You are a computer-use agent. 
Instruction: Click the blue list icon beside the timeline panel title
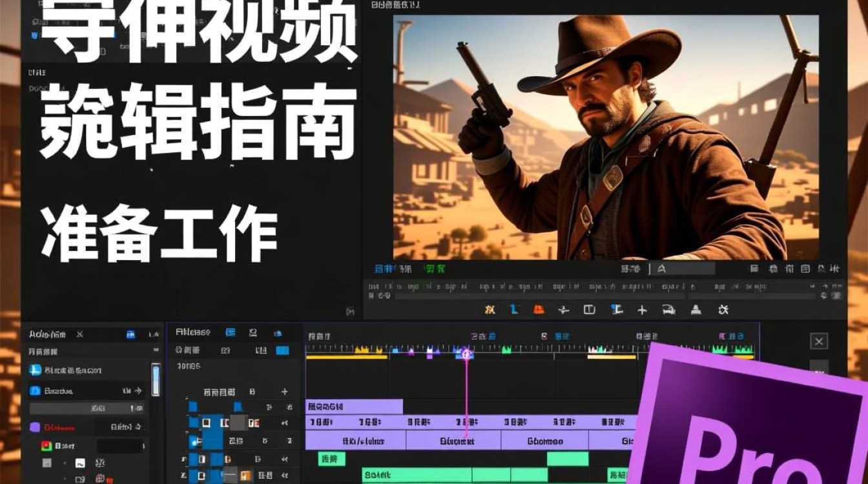231,333
